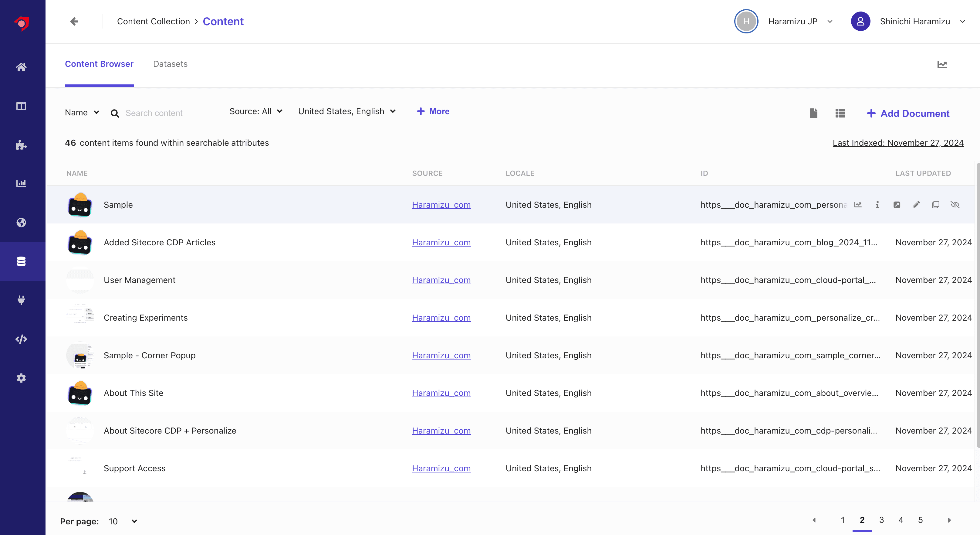Click the analytics chart icon near Datasets

click(x=942, y=64)
